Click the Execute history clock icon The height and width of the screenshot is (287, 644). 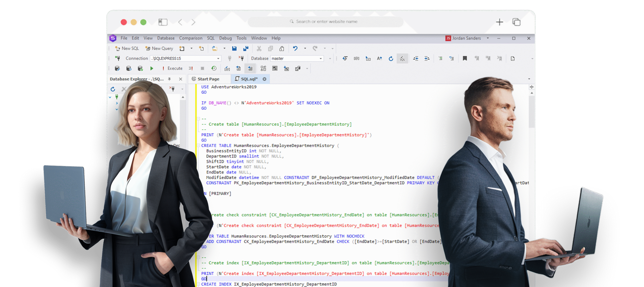point(214,68)
